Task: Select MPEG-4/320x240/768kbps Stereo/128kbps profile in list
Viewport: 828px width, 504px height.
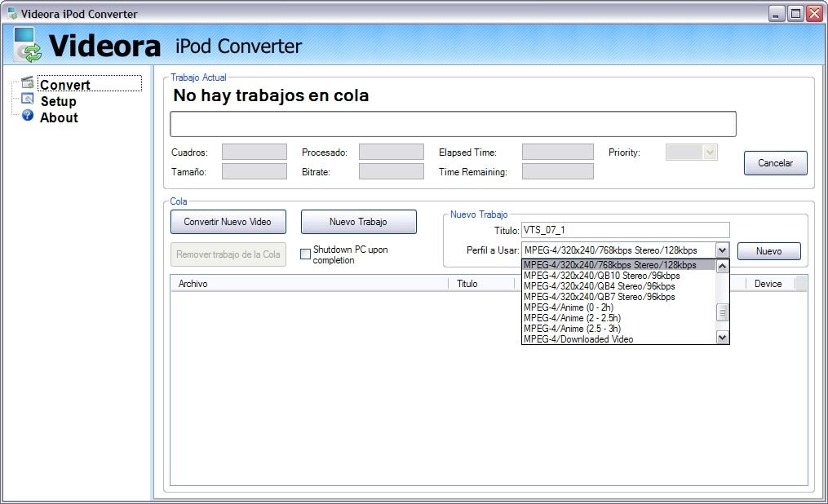Action: [618, 265]
